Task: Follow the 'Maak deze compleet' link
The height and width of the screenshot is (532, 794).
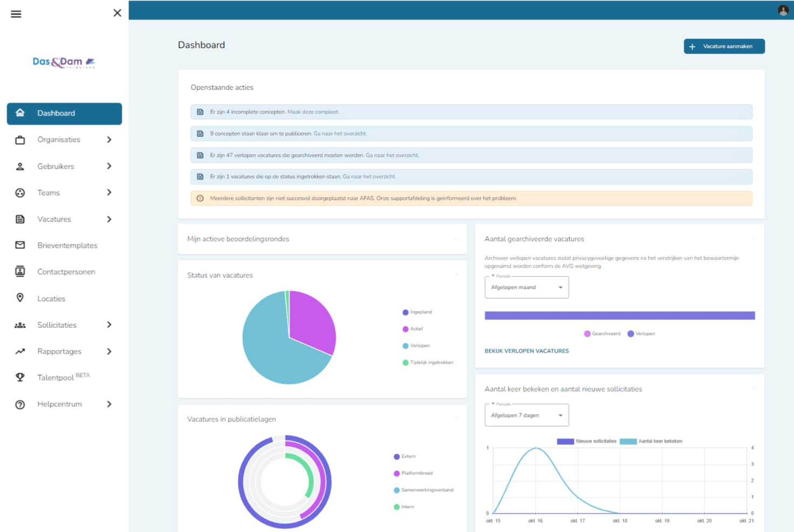Action: [313, 112]
